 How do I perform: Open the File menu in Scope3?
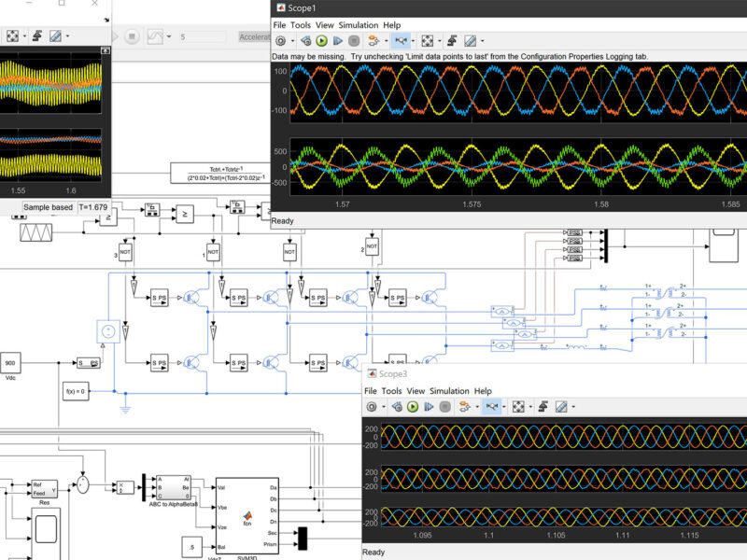371,391
